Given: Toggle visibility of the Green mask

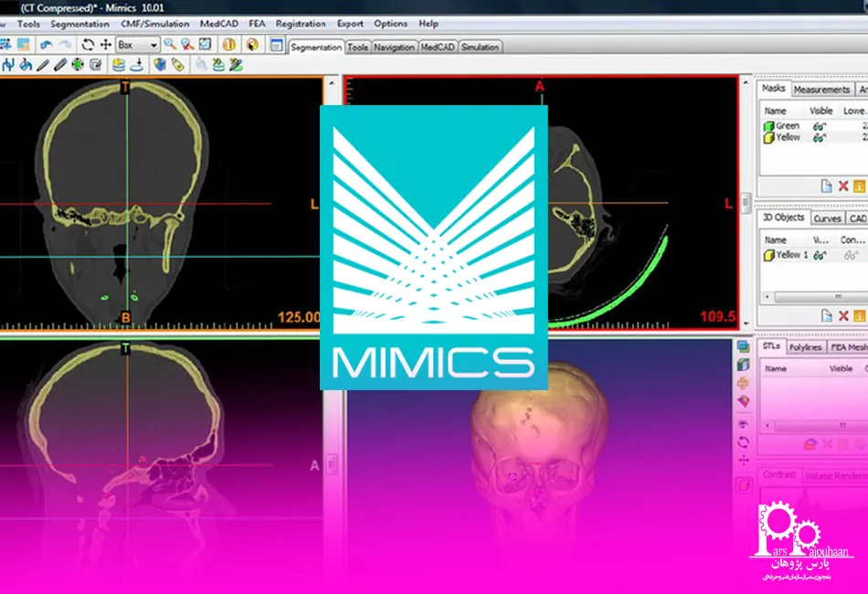Looking at the screenshot, I should coord(820,126).
